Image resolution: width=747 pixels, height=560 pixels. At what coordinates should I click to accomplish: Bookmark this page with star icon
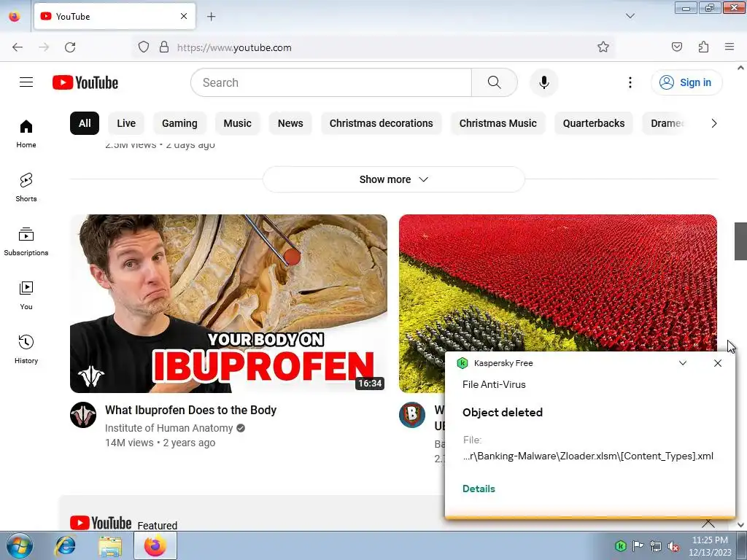(603, 47)
